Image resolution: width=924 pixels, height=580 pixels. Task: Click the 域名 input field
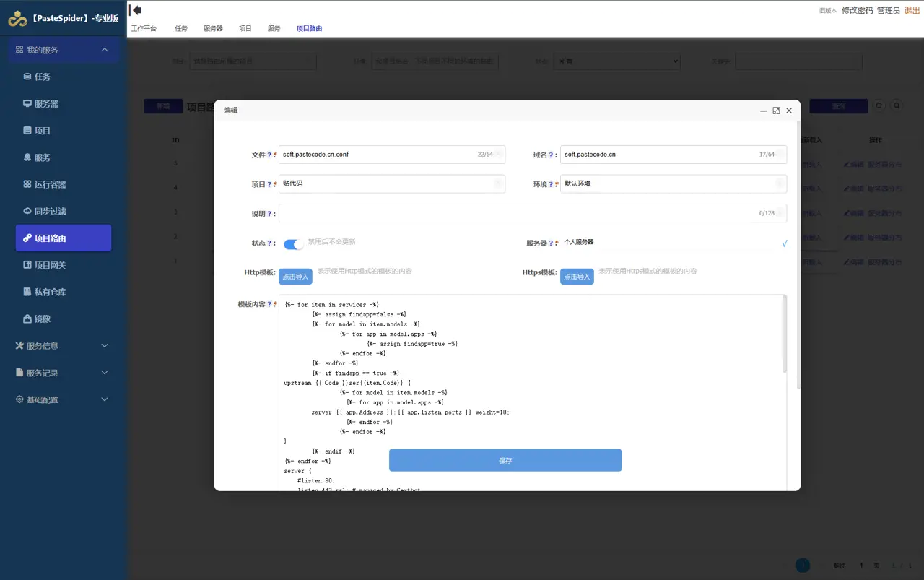tap(674, 155)
